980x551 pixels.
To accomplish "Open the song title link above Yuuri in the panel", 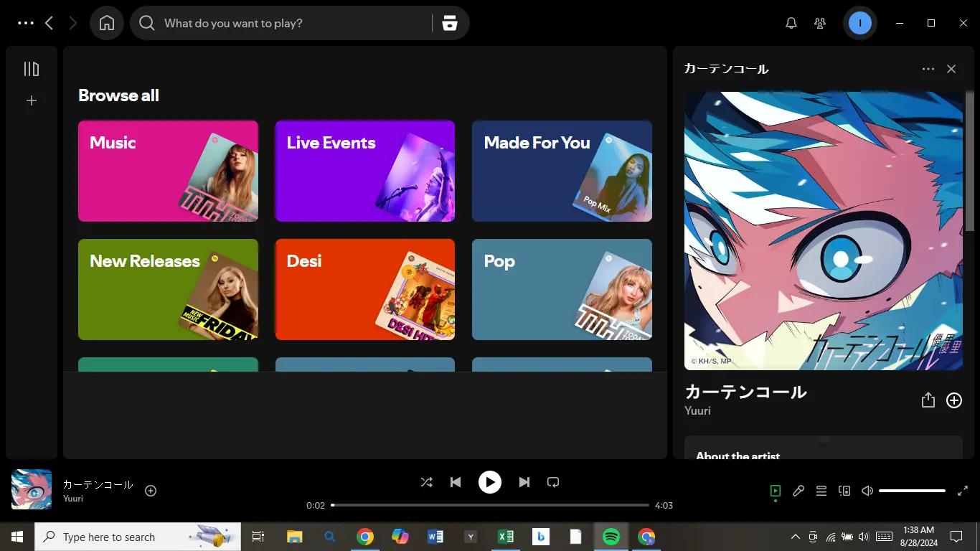I will (746, 392).
